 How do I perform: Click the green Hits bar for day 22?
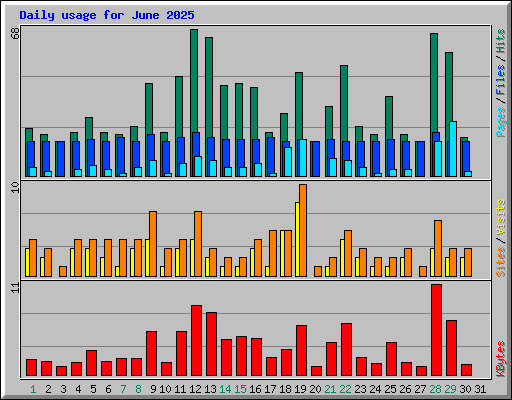344,103
